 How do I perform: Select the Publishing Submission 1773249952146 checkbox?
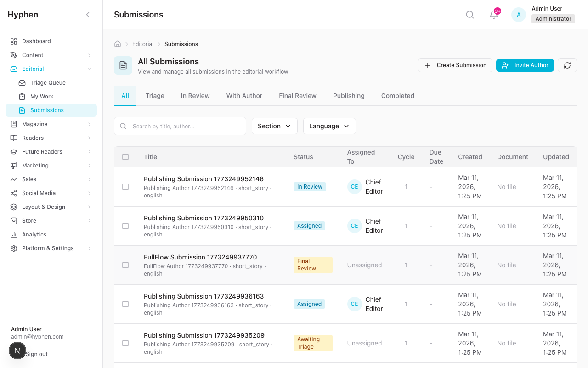point(125,187)
